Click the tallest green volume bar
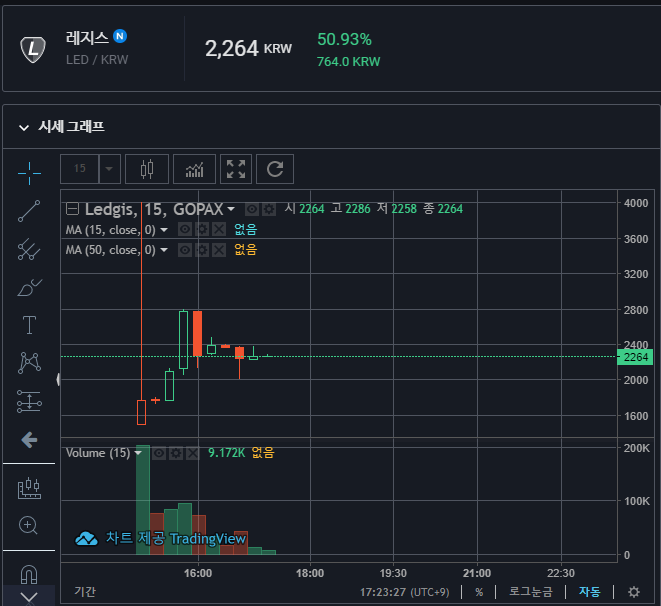Screen dimensions: 661x606 143,500
